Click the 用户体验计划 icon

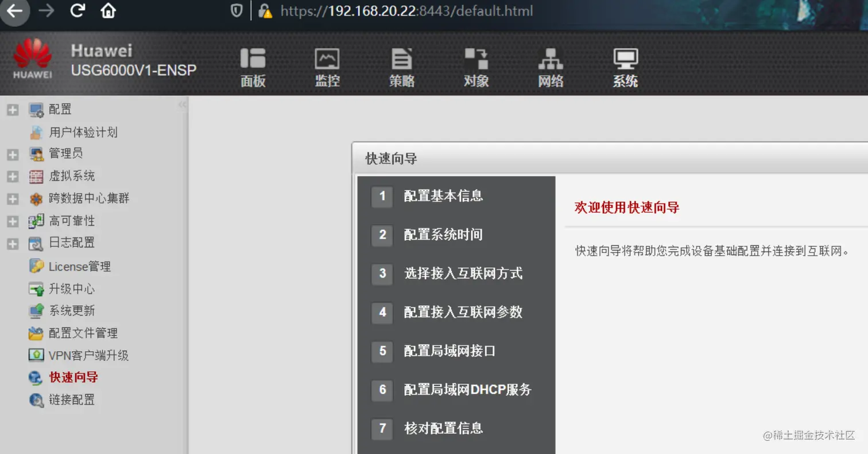(36, 132)
